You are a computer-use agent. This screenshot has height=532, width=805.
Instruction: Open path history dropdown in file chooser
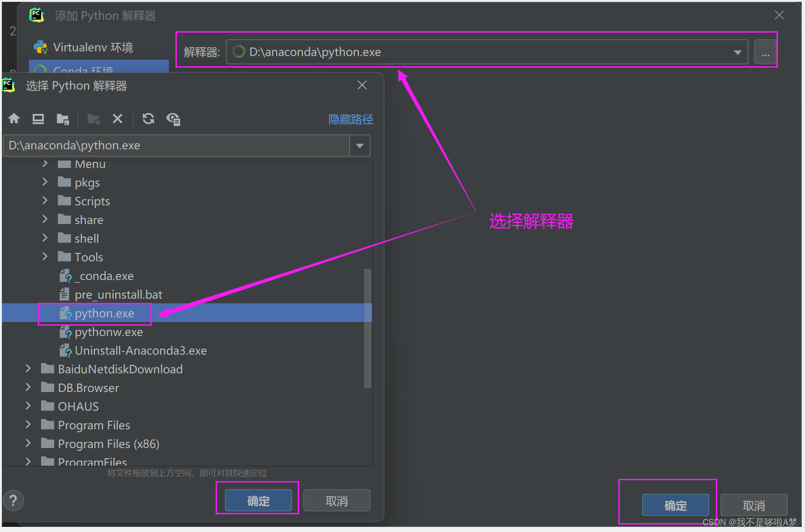[360, 146]
